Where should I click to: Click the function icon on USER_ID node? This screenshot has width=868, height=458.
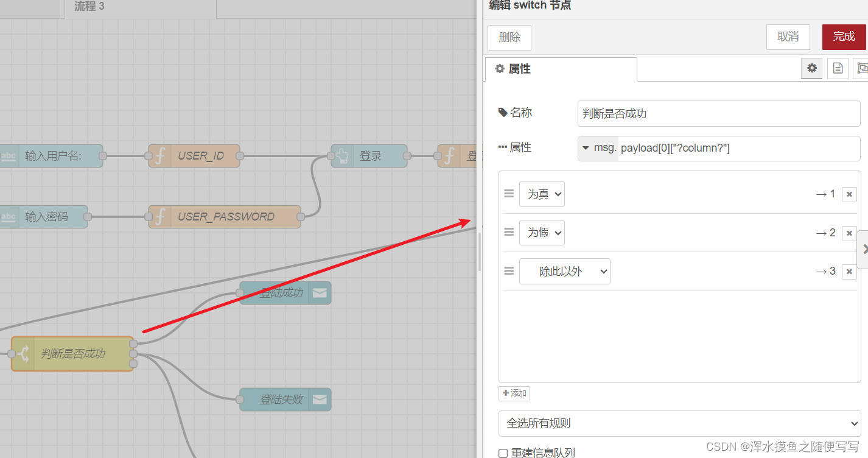(159, 156)
